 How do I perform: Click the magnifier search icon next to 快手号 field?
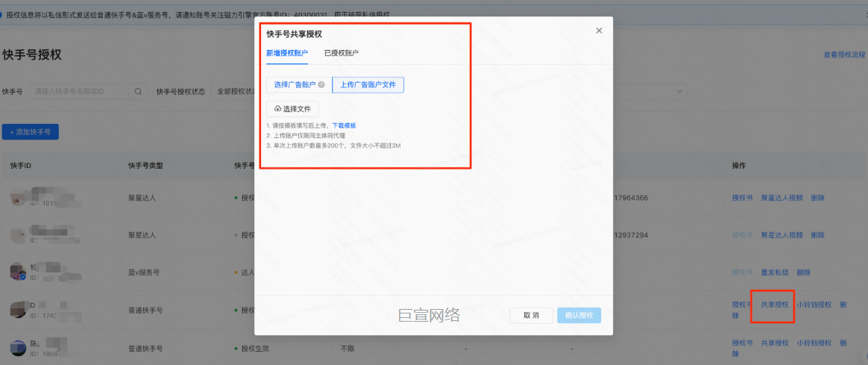click(138, 91)
